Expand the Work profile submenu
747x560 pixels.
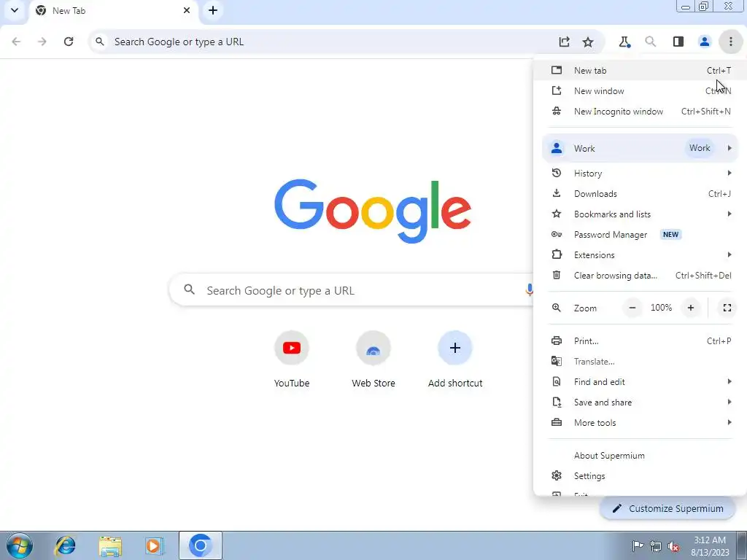[640, 148]
